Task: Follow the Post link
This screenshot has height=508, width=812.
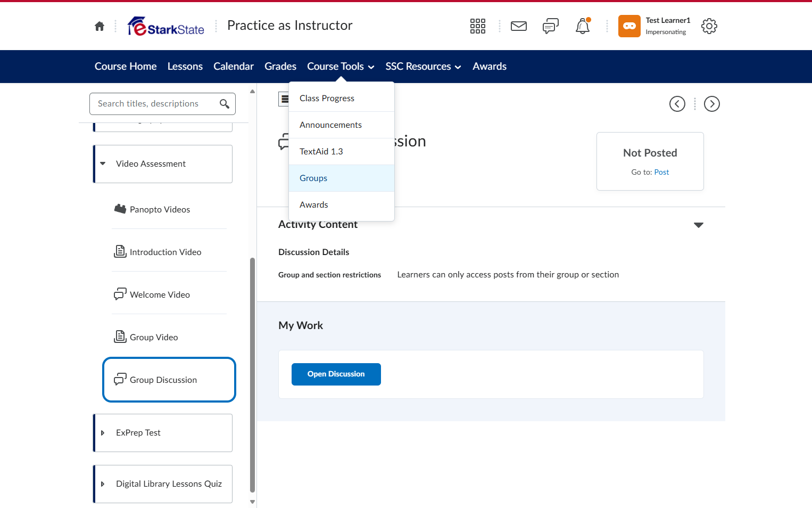Action: 661,172
